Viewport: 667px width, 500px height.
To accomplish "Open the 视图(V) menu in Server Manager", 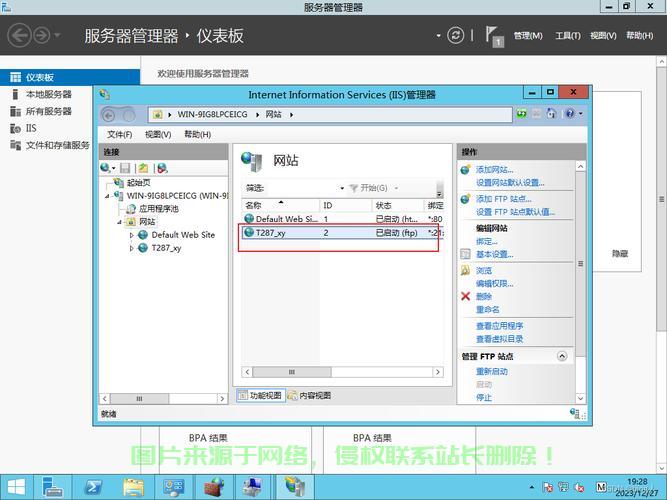I will (603, 36).
